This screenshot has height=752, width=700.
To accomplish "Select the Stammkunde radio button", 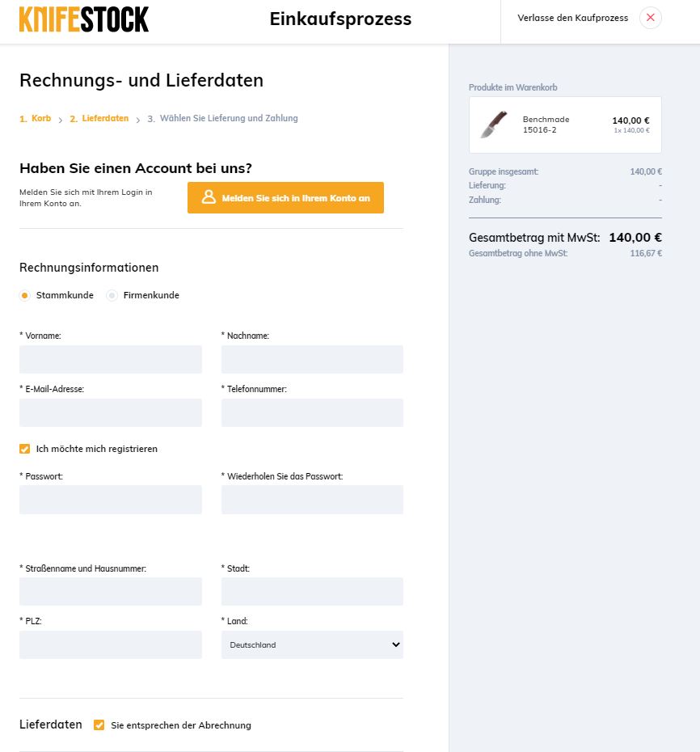I will [x=25, y=295].
